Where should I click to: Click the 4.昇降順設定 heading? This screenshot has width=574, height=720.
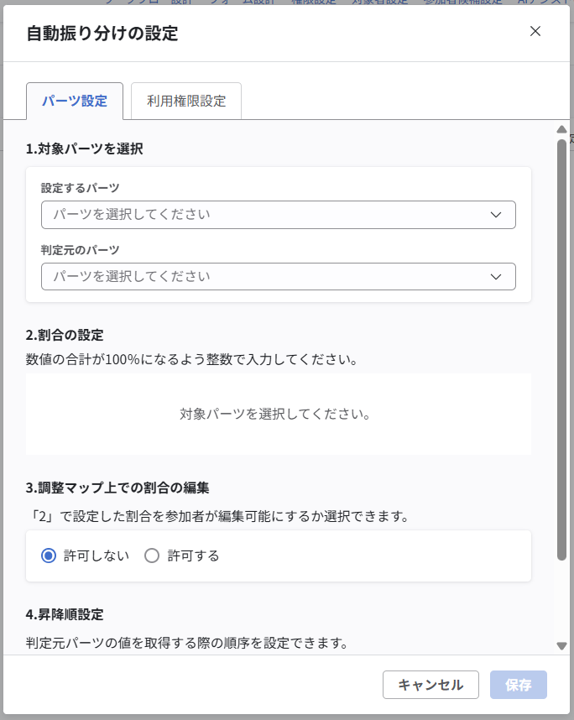pos(65,614)
